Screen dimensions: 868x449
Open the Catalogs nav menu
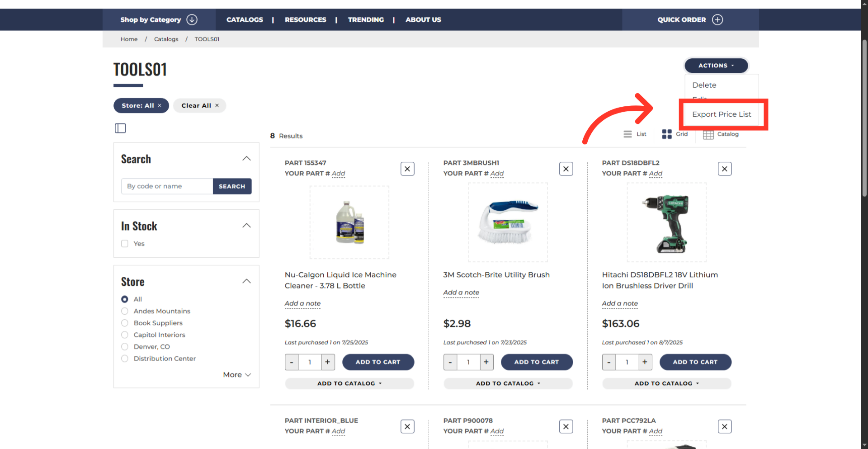click(x=245, y=19)
